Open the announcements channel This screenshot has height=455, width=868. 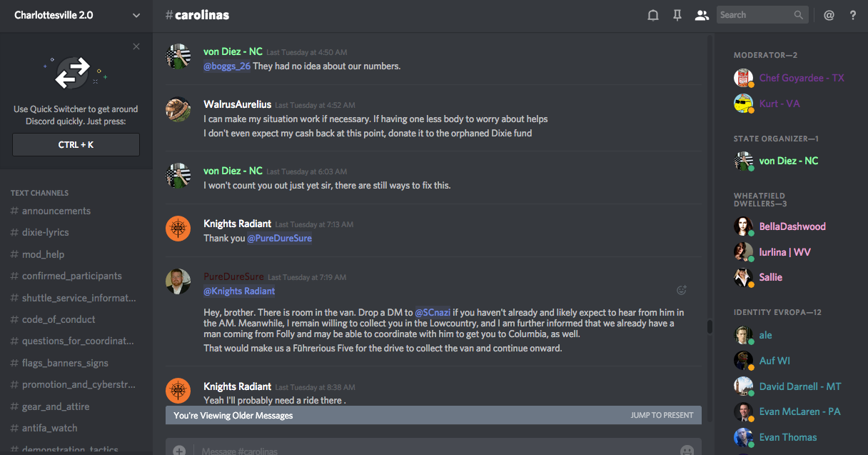coord(56,211)
